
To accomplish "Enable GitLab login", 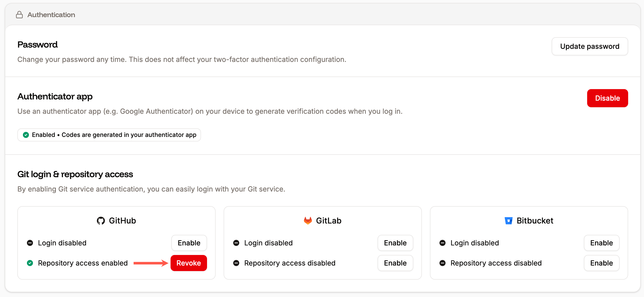I will (x=395, y=243).
